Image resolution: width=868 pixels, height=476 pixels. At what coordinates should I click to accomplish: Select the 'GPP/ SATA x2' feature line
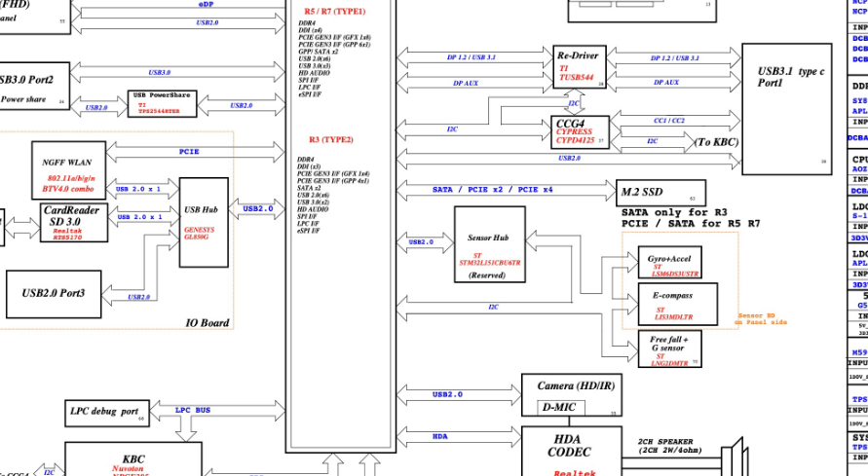click(319, 52)
